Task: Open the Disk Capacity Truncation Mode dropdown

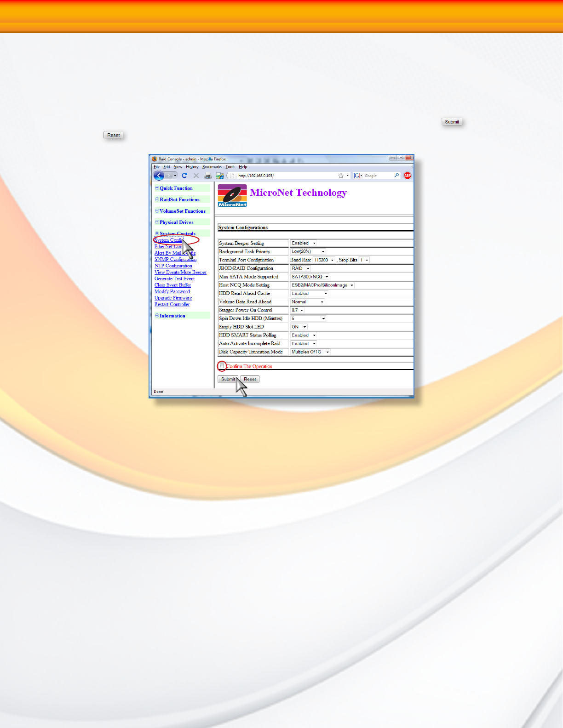Action: click(x=310, y=352)
